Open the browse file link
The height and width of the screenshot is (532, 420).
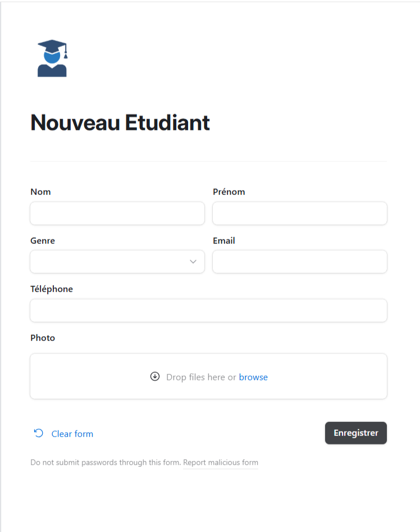253,377
